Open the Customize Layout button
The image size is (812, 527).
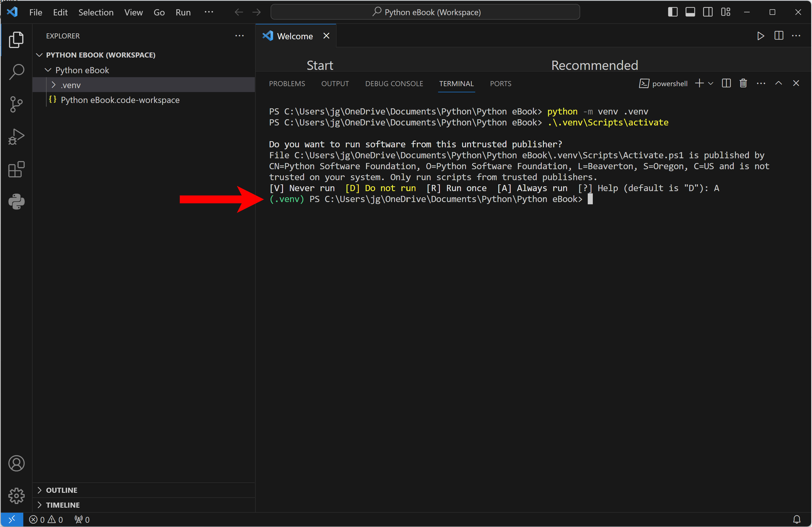pos(726,12)
